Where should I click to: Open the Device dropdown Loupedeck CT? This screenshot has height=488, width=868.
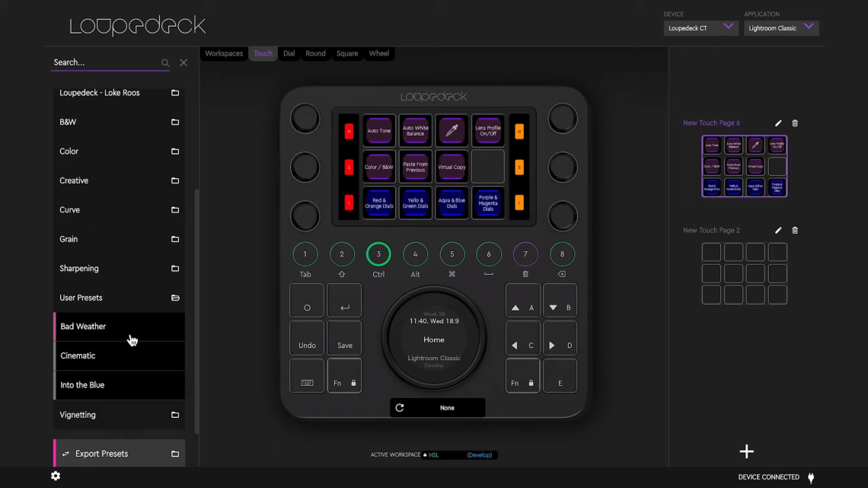click(700, 27)
